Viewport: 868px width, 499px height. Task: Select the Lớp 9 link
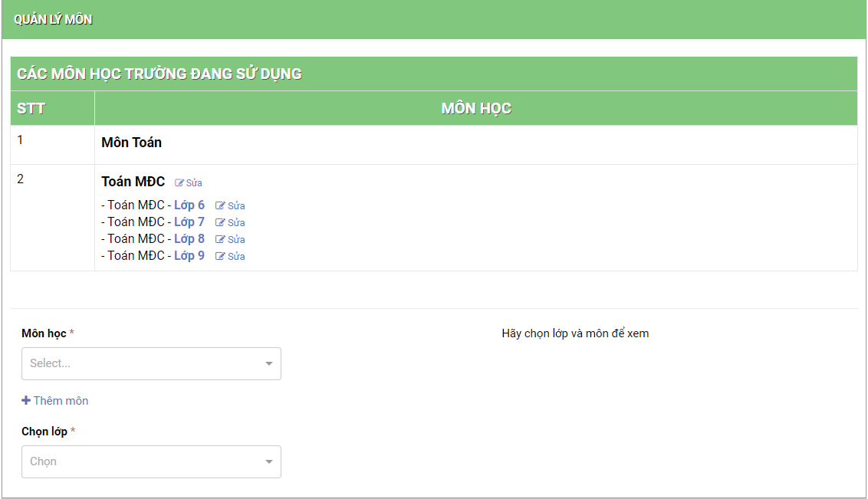pyautogui.click(x=189, y=256)
